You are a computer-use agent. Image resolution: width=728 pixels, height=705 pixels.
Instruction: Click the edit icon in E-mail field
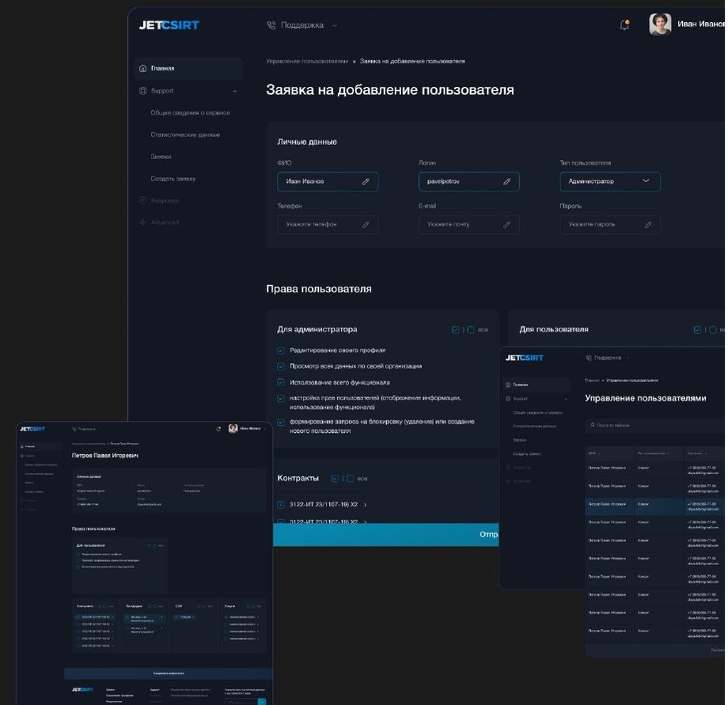pos(507,225)
